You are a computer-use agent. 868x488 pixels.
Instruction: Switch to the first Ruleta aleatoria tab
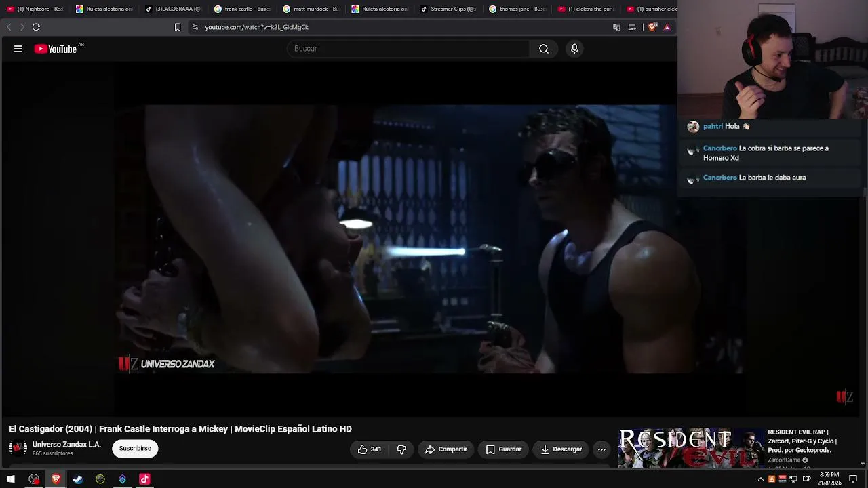pos(104,9)
